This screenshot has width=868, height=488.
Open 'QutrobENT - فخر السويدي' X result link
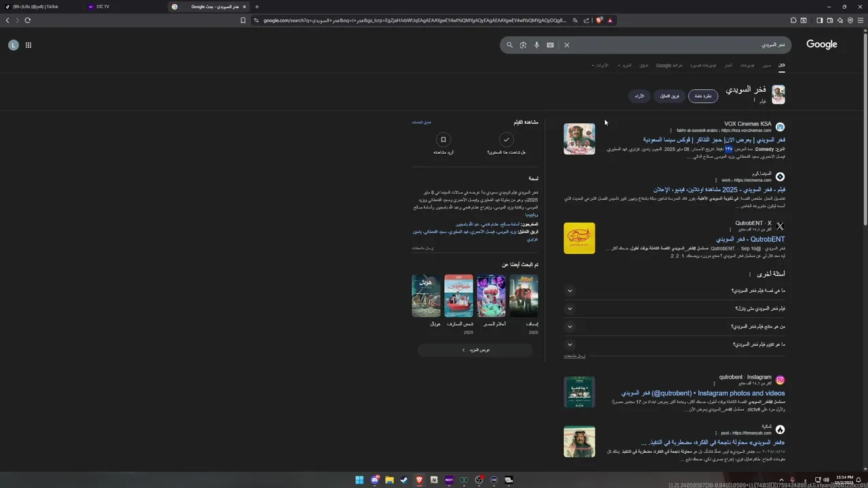tap(751, 239)
